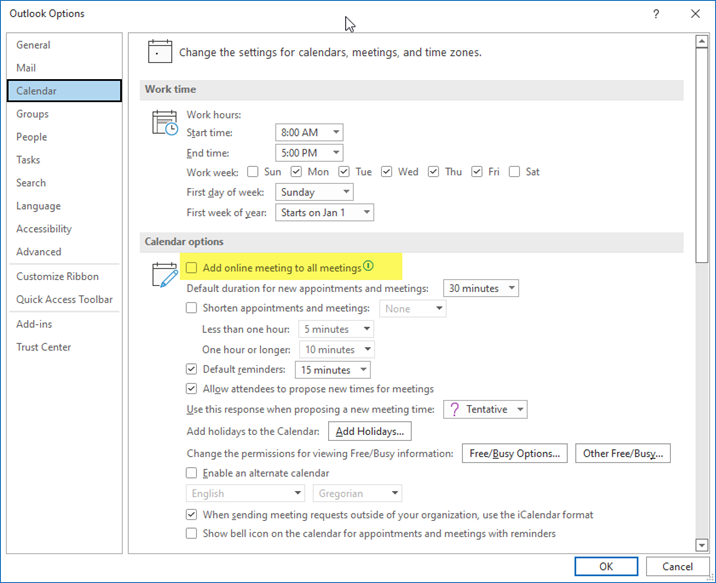
Task: Check Shorten appointments and meetings
Action: tap(192, 309)
